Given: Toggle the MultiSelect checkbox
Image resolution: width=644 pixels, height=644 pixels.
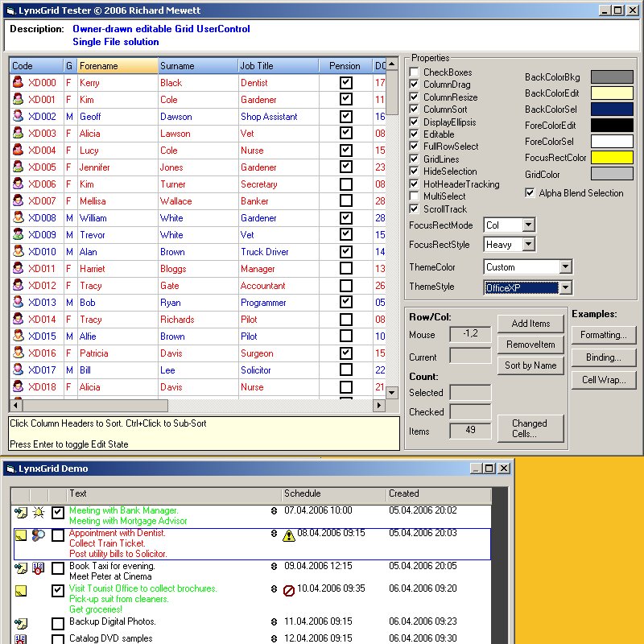Looking at the screenshot, I should [414, 196].
